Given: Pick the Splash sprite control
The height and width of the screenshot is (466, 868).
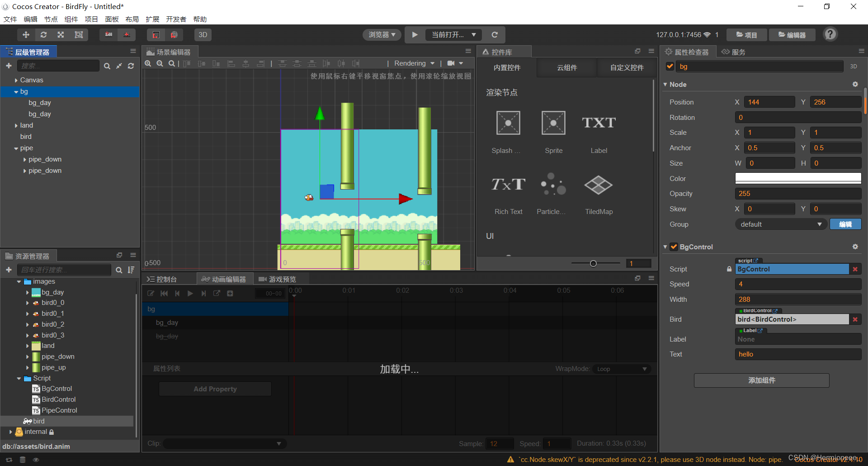Looking at the screenshot, I should (x=508, y=132).
